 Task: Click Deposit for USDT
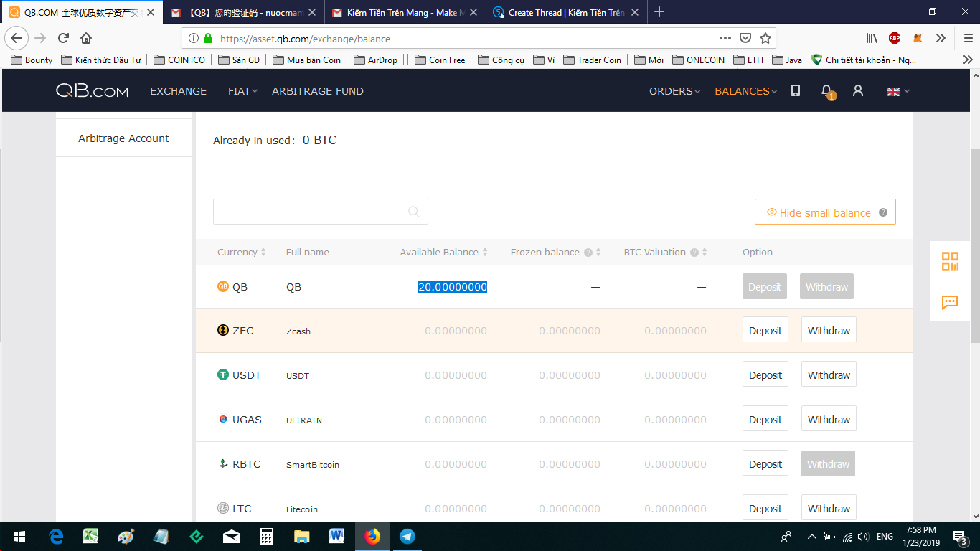pyautogui.click(x=765, y=375)
